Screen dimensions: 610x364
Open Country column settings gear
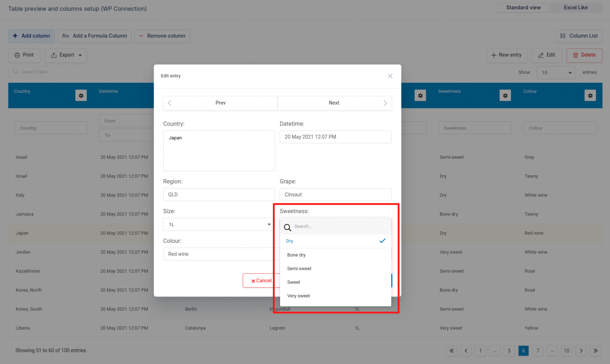click(81, 95)
